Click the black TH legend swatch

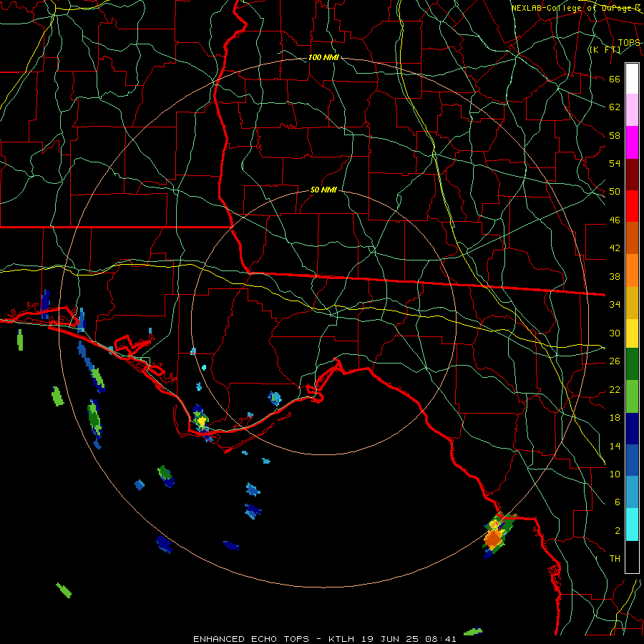[632, 557]
